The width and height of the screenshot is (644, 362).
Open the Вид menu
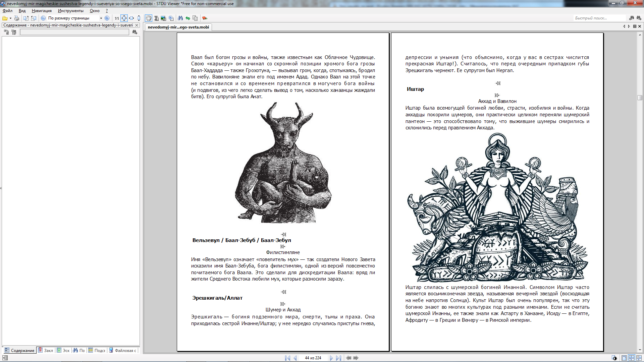coord(22,11)
